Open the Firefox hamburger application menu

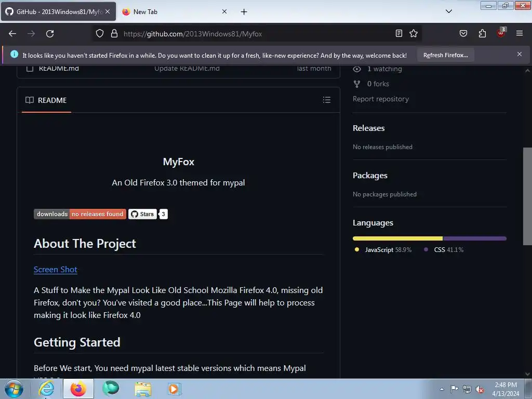coord(520,33)
